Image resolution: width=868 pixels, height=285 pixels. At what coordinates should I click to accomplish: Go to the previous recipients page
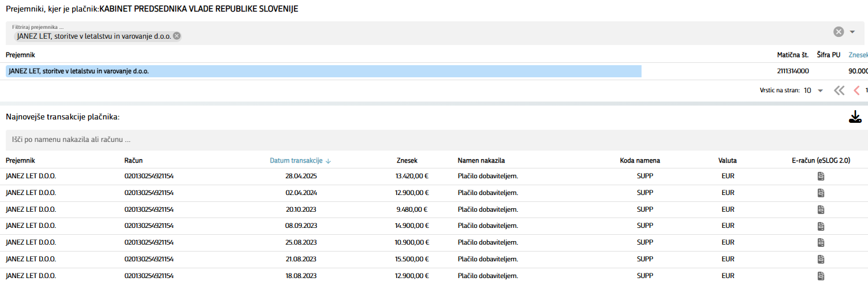pos(856,91)
